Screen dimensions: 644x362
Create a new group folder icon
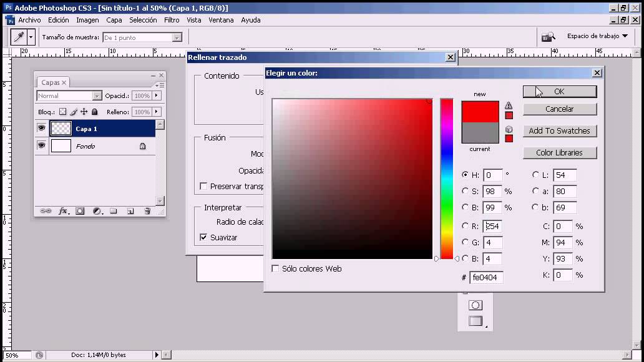pos(114,211)
